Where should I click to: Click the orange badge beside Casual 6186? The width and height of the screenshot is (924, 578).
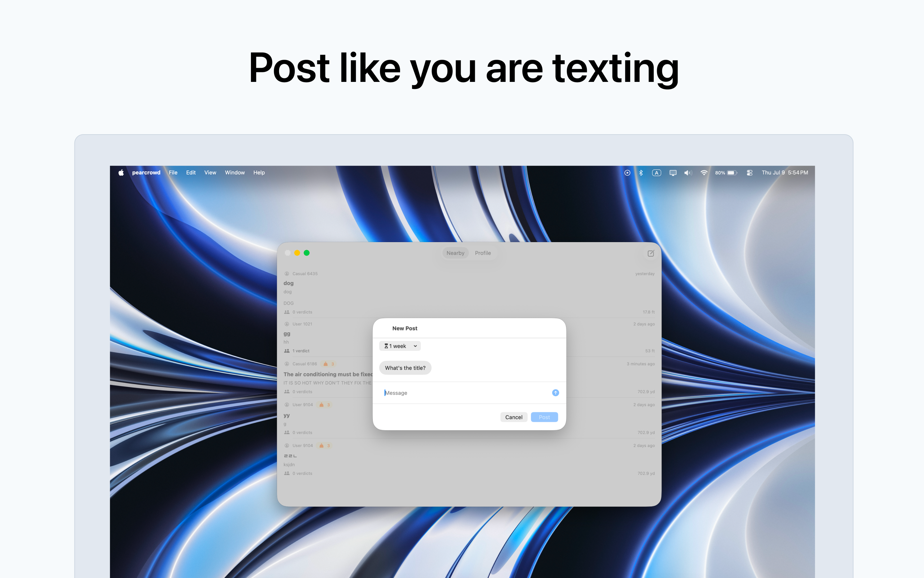pyautogui.click(x=328, y=364)
